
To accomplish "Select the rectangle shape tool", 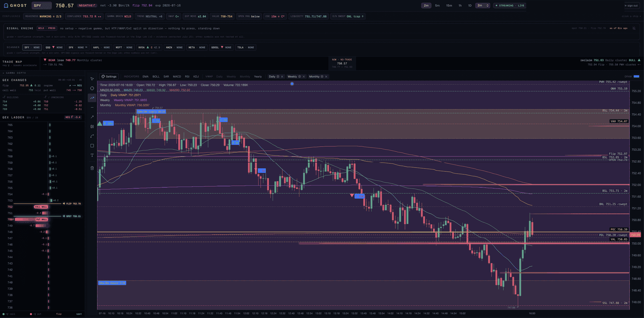I will pyautogui.click(x=92, y=145).
